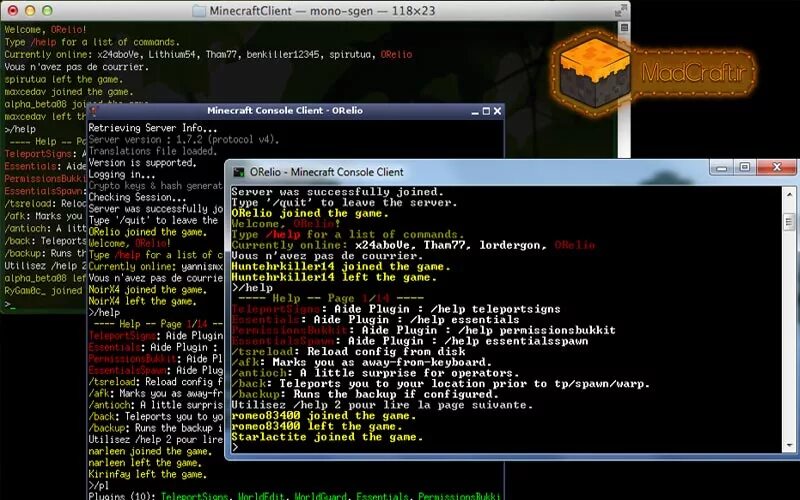800x500 pixels.
Task: Grab the Windows console scrollbar thumb
Action: click(x=789, y=222)
